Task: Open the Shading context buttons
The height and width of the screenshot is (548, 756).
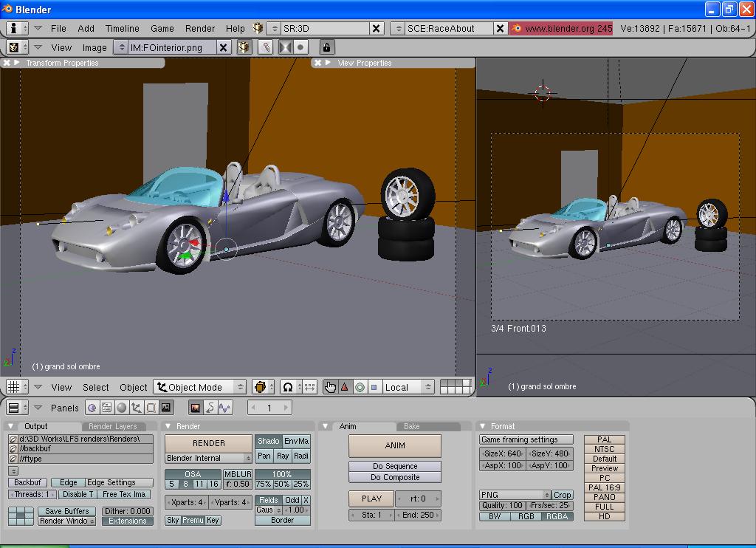Action: [122, 408]
